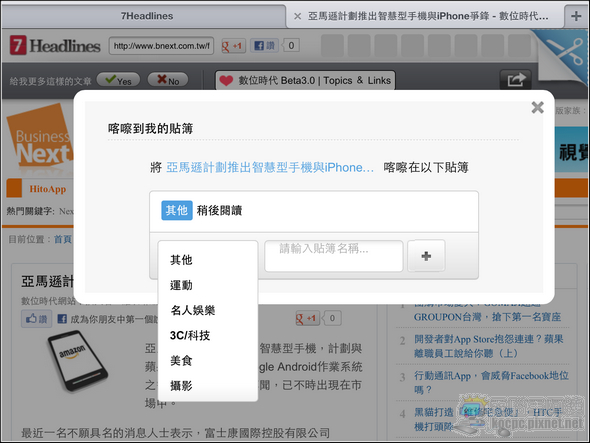Open a new browser tab
This screenshot has height=443, width=590.
[x=576, y=16]
